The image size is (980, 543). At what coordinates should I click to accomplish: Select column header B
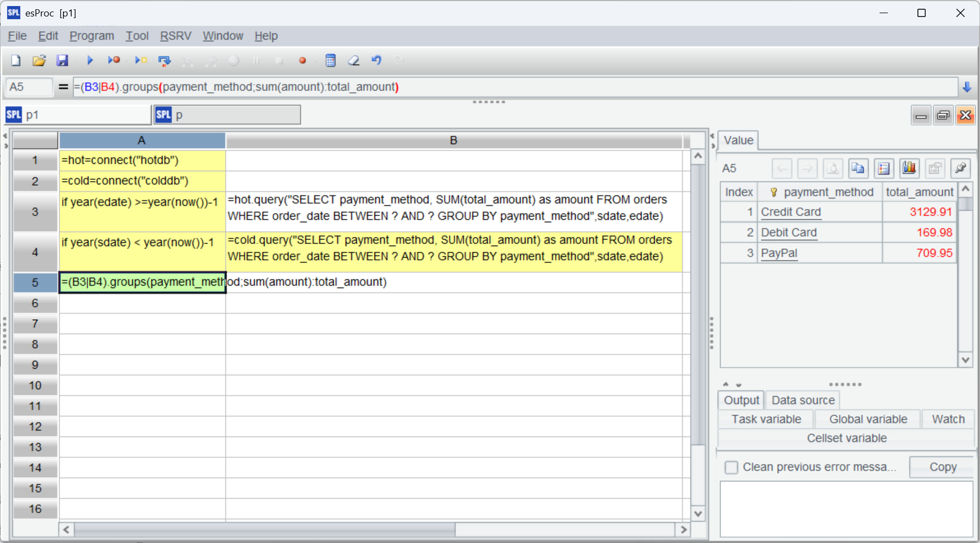[x=454, y=140]
